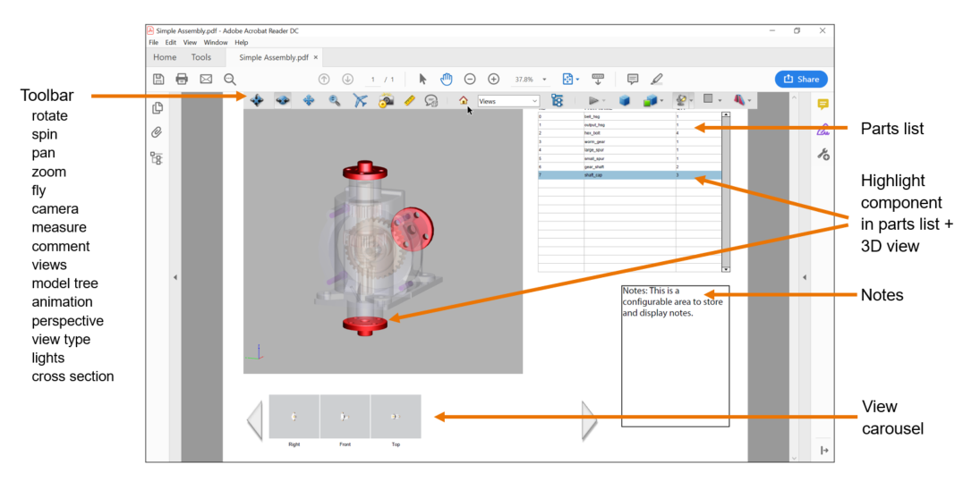Add a sticky note comment from toolbar
Screen dimensions: 980x490
(633, 80)
